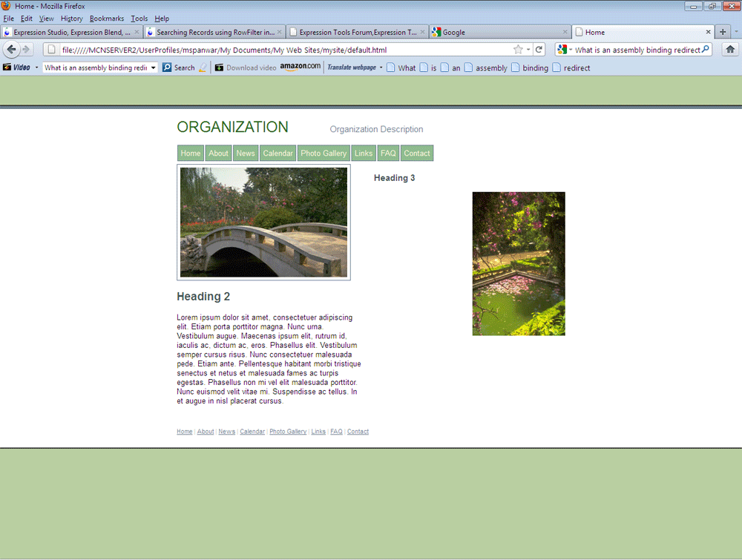Open the File menu
This screenshot has height=560, width=742.
tap(8, 19)
